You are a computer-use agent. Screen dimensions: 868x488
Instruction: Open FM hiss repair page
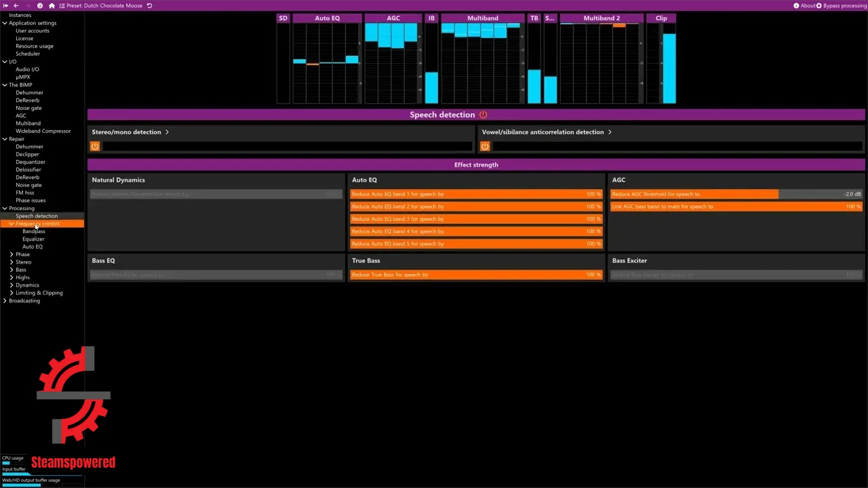tap(24, 192)
